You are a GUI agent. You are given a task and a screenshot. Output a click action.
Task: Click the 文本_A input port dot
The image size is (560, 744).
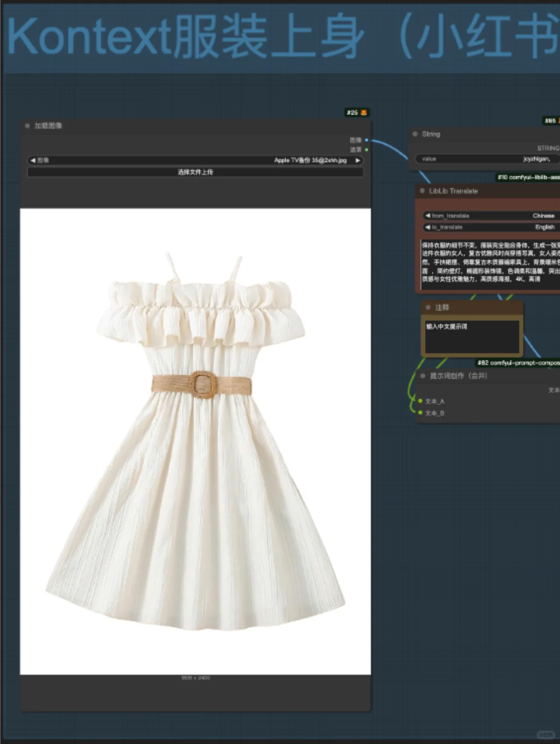pyautogui.click(x=421, y=401)
